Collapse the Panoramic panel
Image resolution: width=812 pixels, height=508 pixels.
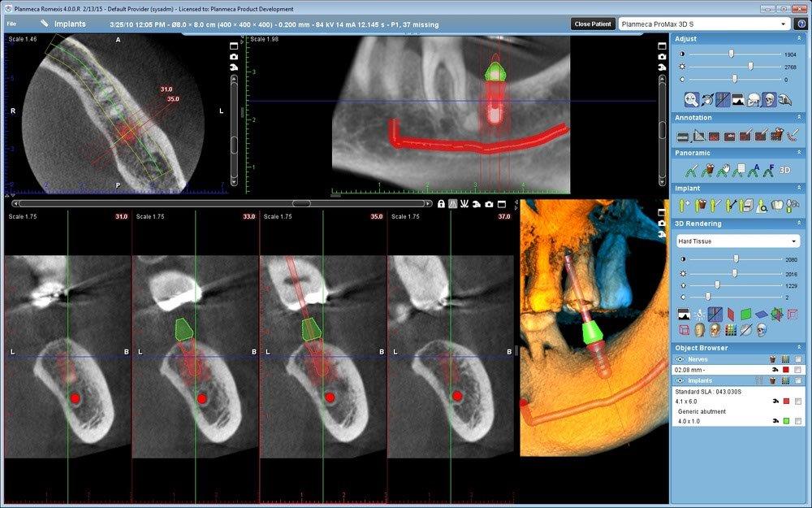(798, 153)
